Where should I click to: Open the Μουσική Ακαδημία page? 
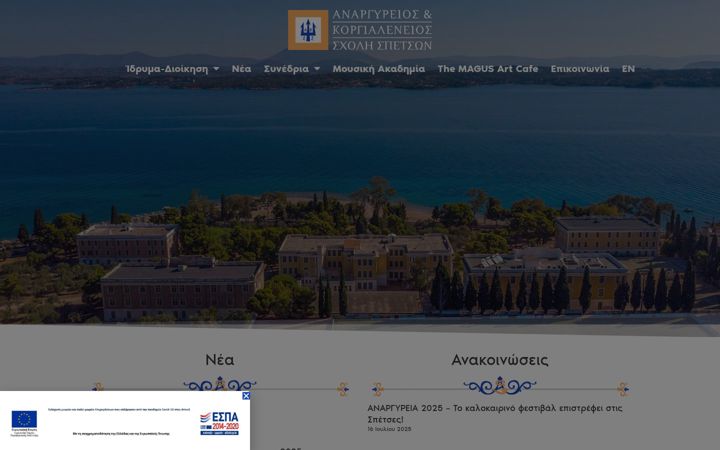(x=379, y=69)
